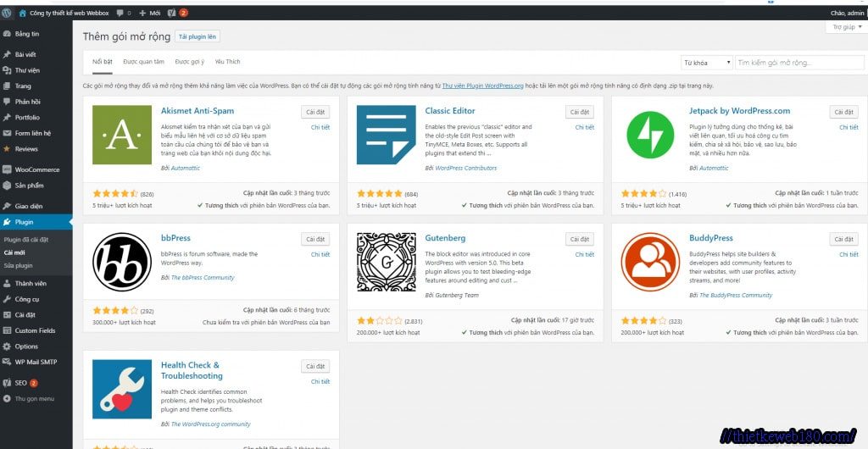Open the Thư viện Plugin WordPress.org link
Screen dimensions: 868x449
point(482,86)
